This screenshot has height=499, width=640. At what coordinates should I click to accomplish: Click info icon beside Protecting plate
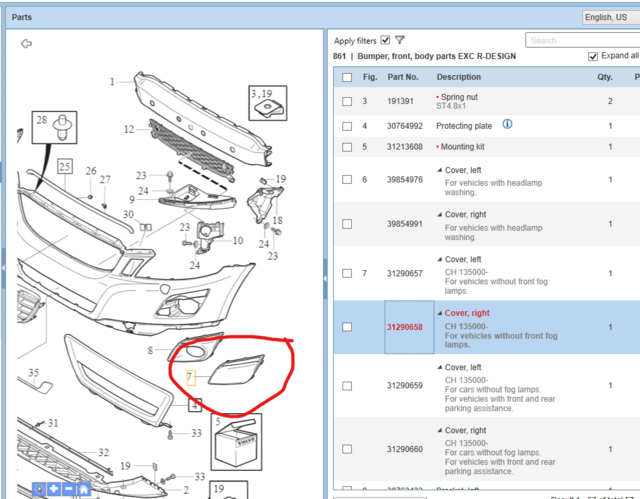(x=507, y=125)
